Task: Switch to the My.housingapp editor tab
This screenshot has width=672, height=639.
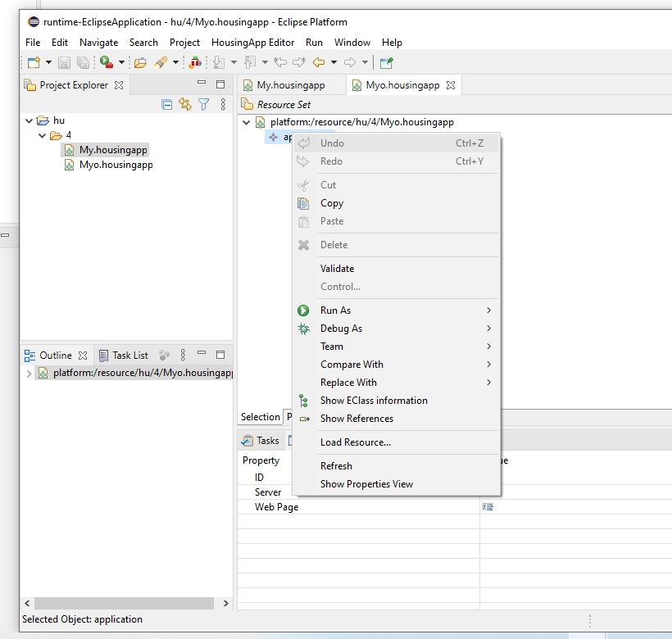Action: 291,85
